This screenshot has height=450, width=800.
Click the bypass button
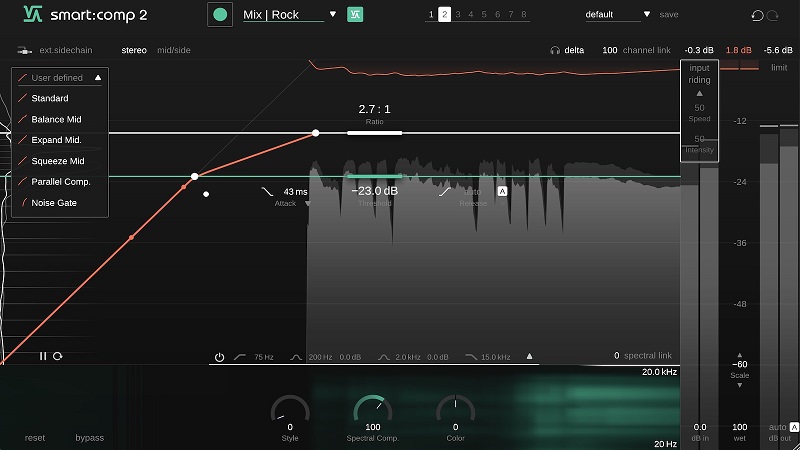click(x=89, y=438)
